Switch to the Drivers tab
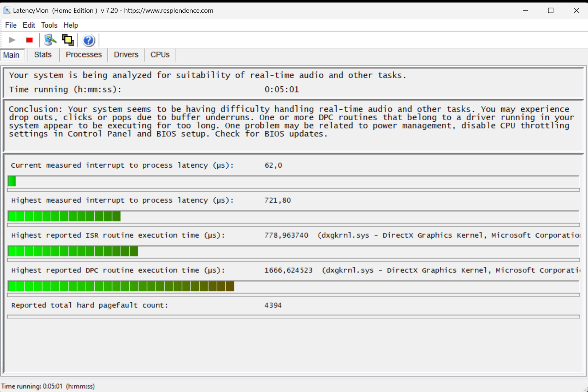 (x=126, y=55)
